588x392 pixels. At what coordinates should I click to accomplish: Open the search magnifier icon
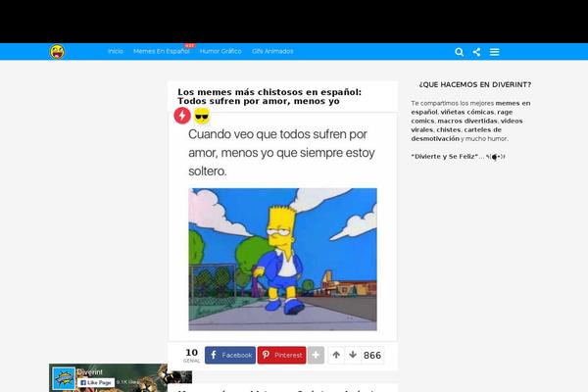pyautogui.click(x=459, y=52)
